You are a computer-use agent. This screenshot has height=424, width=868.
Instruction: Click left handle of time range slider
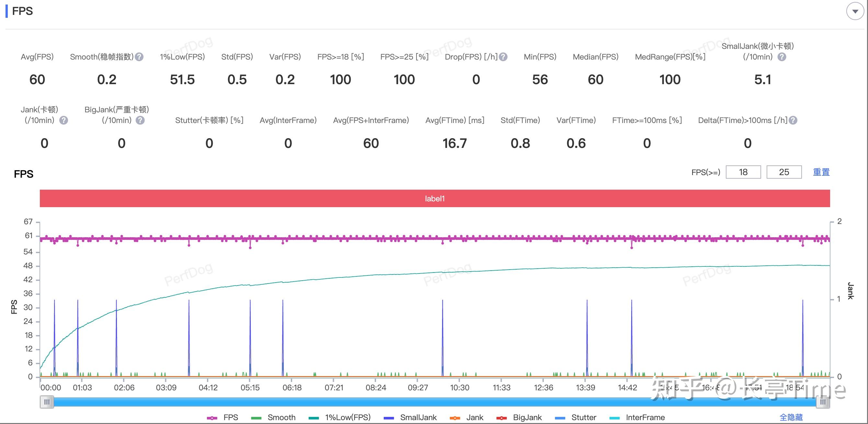(47, 402)
